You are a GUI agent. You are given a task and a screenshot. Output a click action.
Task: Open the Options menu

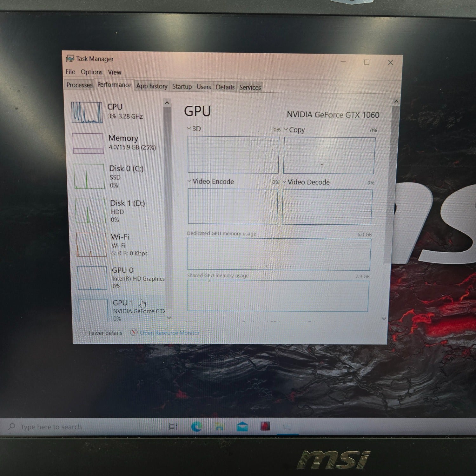pos(91,72)
